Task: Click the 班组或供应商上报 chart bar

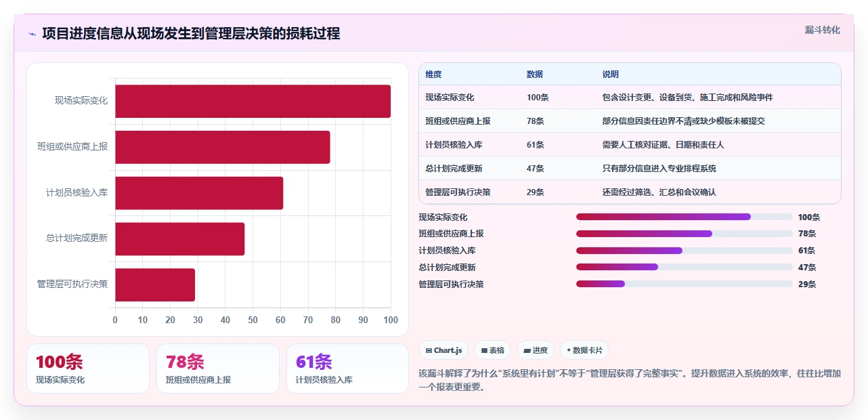Action: [223, 147]
